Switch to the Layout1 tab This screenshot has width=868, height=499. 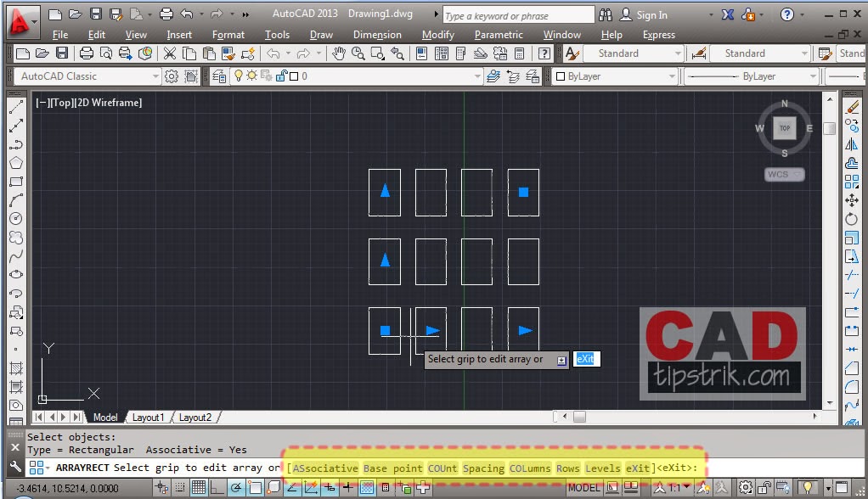point(149,418)
